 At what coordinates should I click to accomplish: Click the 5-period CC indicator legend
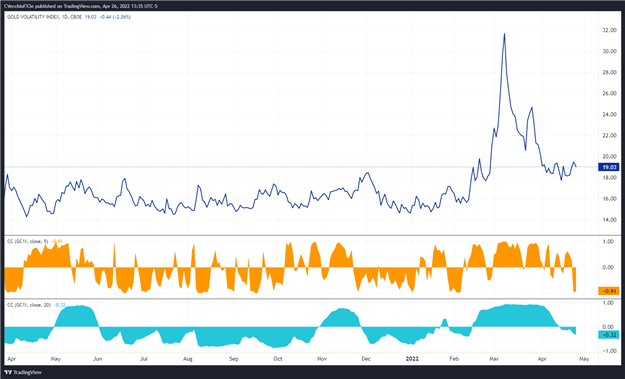tap(28, 242)
